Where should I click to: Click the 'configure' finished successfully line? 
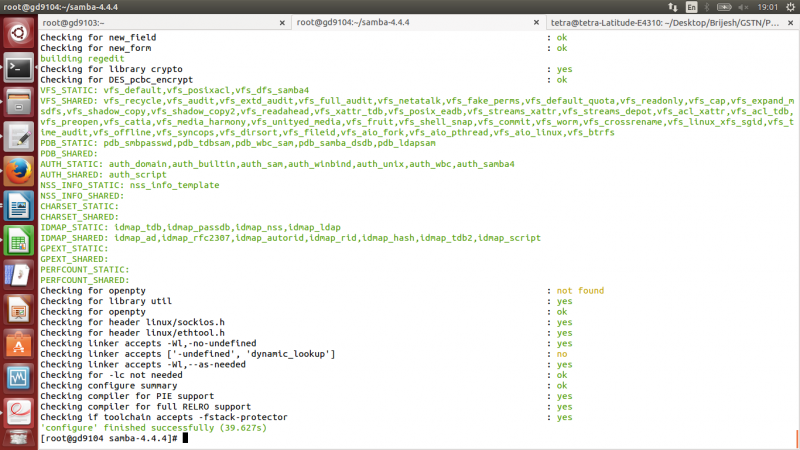[x=154, y=428]
